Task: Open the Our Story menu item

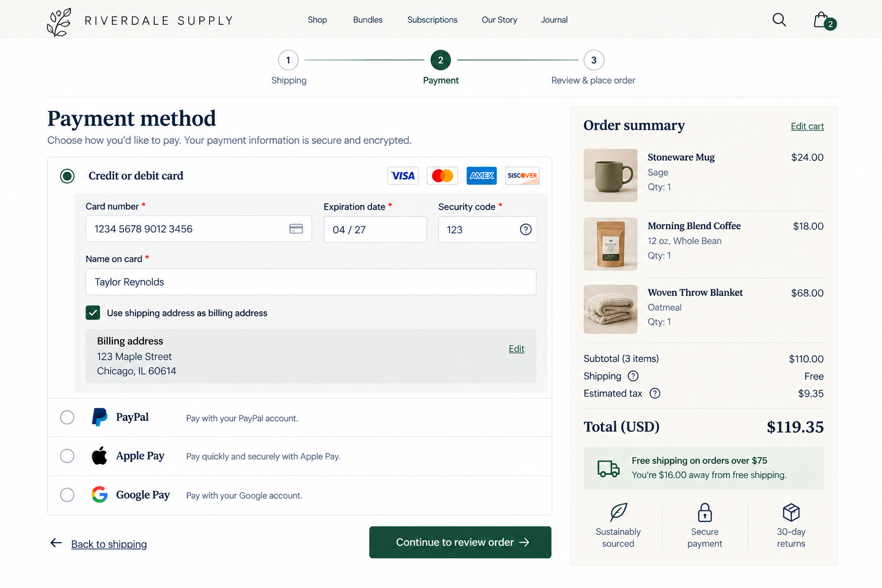Action: [x=500, y=20]
